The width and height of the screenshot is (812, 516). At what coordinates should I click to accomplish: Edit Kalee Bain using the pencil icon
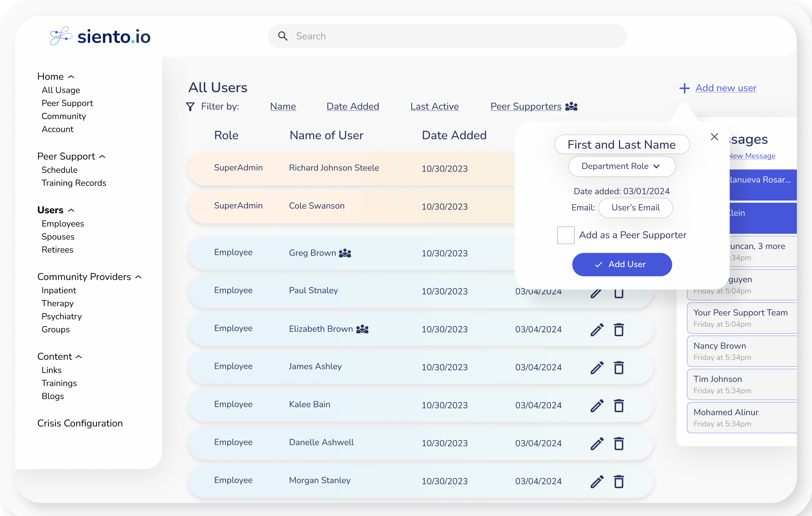click(x=597, y=405)
